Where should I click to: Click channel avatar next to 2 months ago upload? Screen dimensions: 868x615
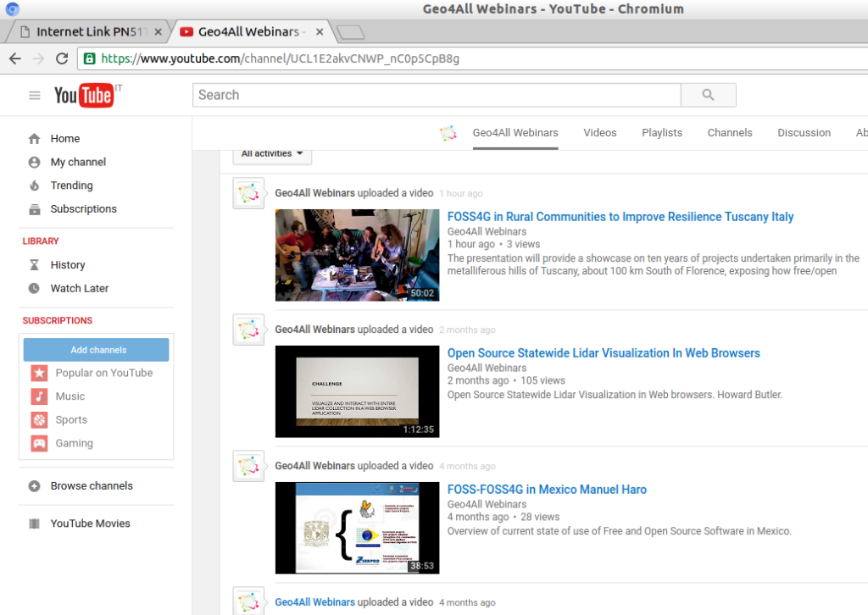(x=248, y=330)
